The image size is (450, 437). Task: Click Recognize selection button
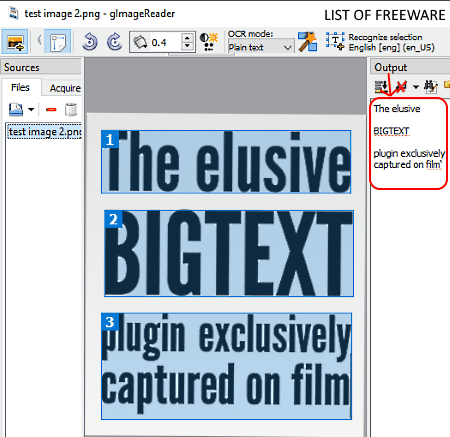coord(380,42)
